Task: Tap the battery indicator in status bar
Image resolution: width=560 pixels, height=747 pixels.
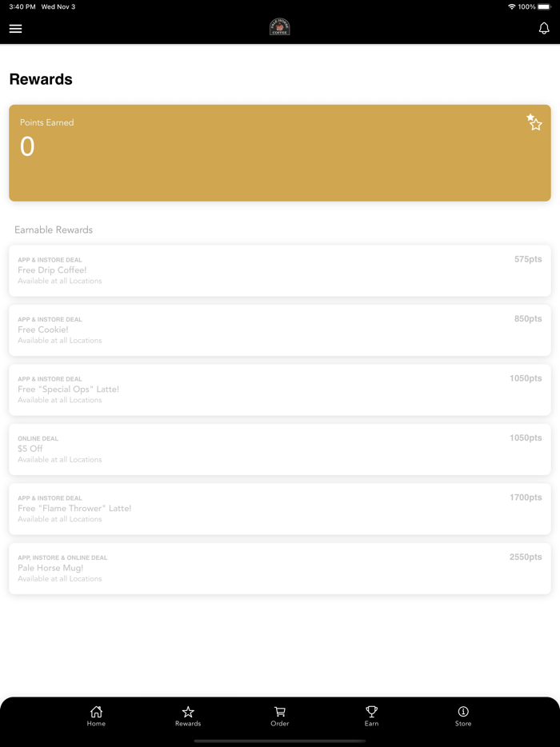Action: point(544,6)
